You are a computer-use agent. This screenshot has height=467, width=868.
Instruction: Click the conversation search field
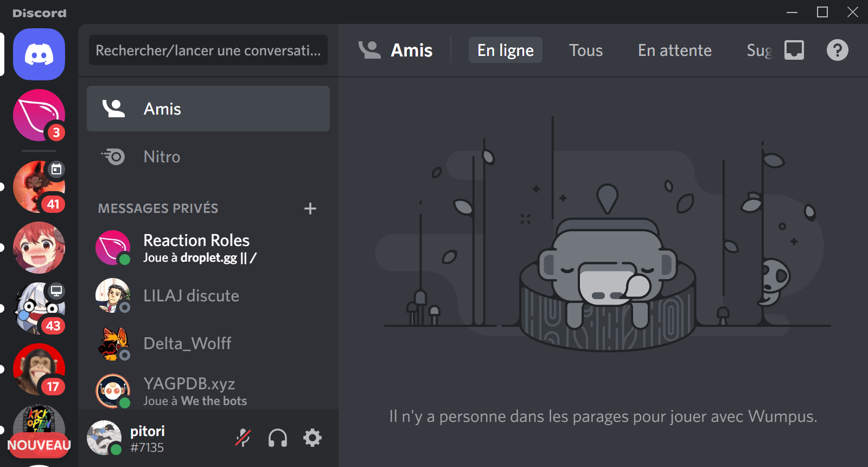[x=208, y=50]
